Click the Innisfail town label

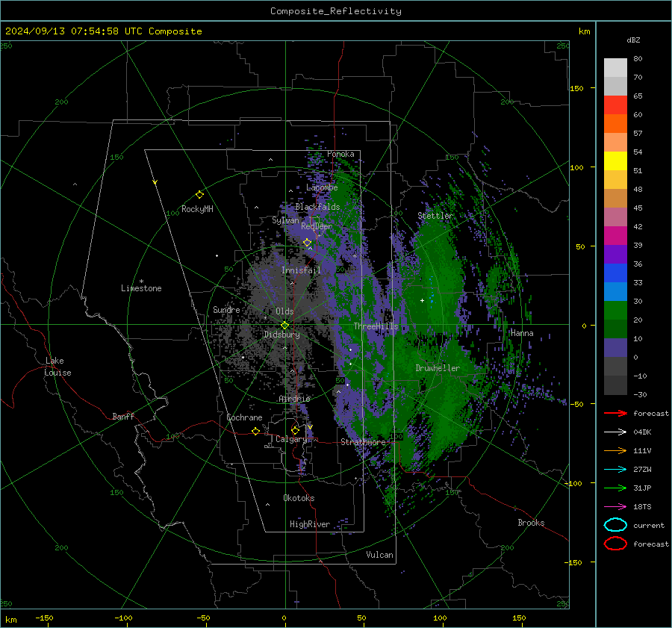coord(301,270)
